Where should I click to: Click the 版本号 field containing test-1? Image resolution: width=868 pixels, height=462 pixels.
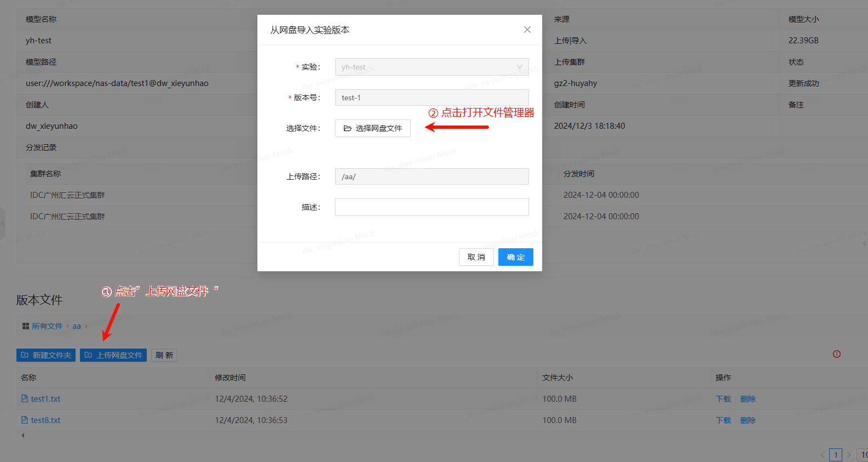tap(432, 98)
